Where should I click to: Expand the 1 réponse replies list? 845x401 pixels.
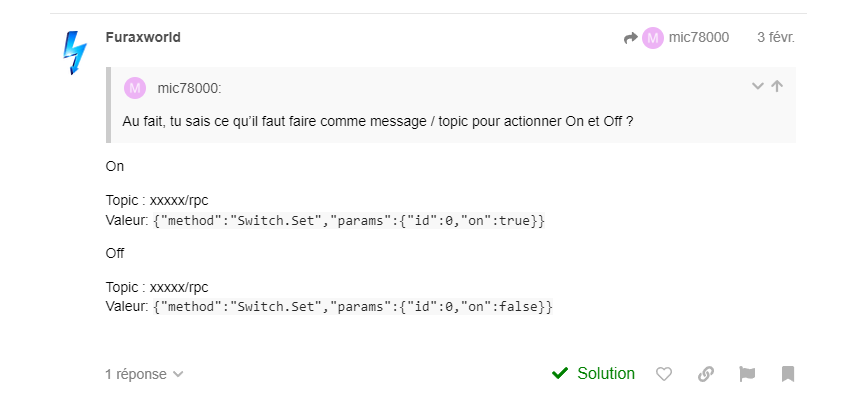coord(144,374)
